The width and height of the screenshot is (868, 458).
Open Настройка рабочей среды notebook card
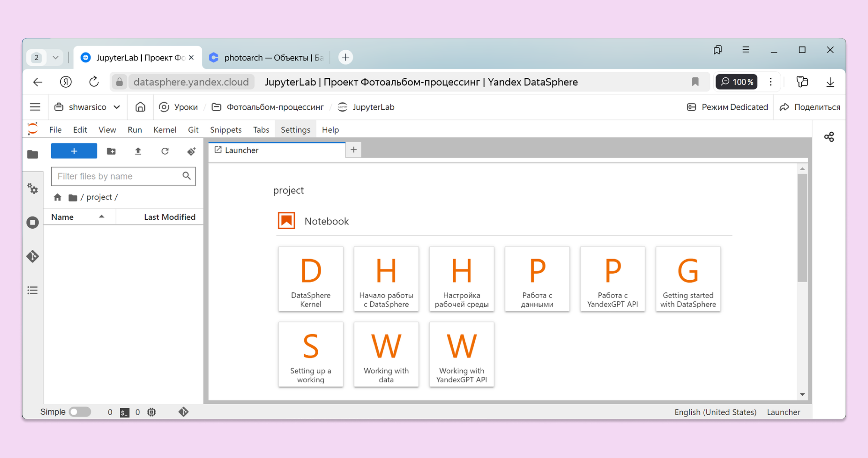(x=462, y=279)
